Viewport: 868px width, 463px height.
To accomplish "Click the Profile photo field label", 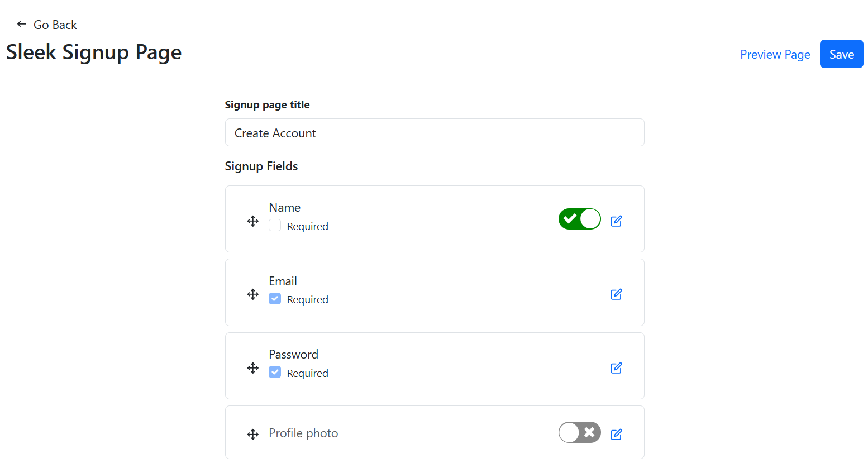I will click(x=303, y=433).
